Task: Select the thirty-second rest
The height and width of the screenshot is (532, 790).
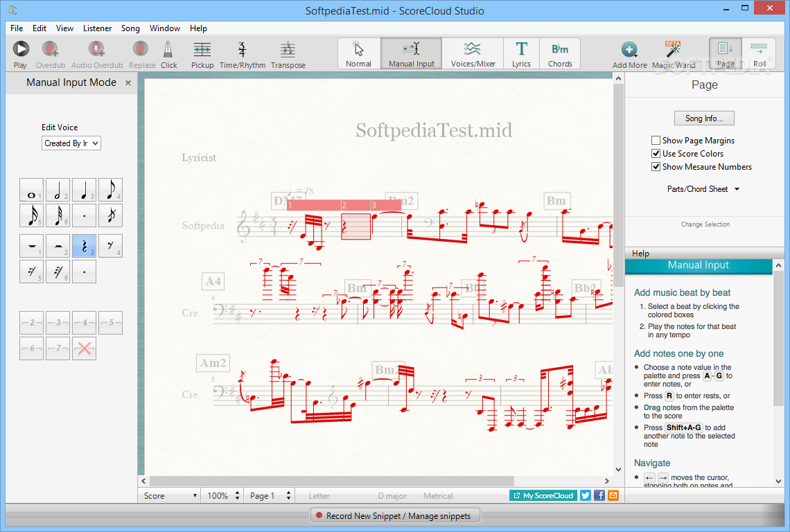Action: (x=58, y=272)
